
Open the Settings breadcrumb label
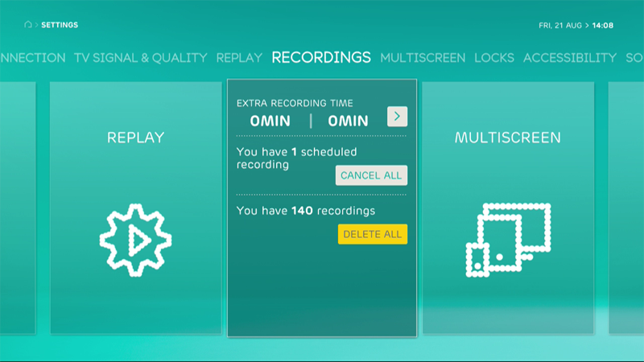[60, 25]
